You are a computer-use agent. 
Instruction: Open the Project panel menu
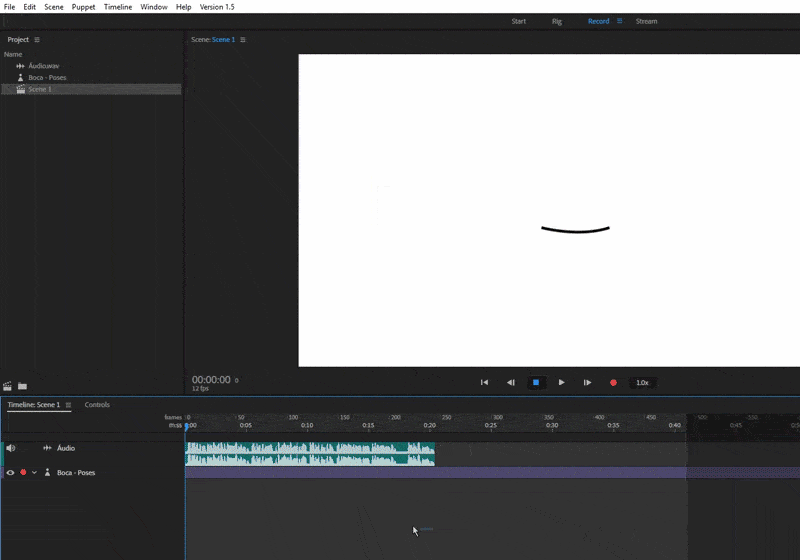click(x=37, y=40)
